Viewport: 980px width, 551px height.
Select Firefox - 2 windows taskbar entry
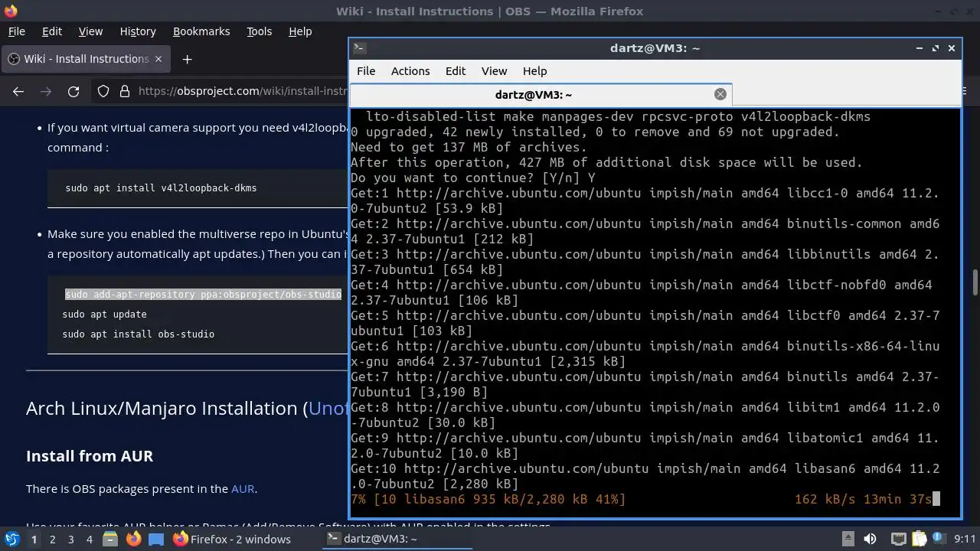(232, 539)
